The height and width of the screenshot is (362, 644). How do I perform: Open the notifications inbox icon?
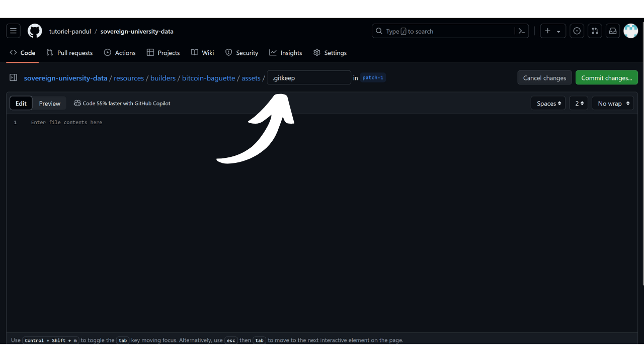tap(613, 31)
